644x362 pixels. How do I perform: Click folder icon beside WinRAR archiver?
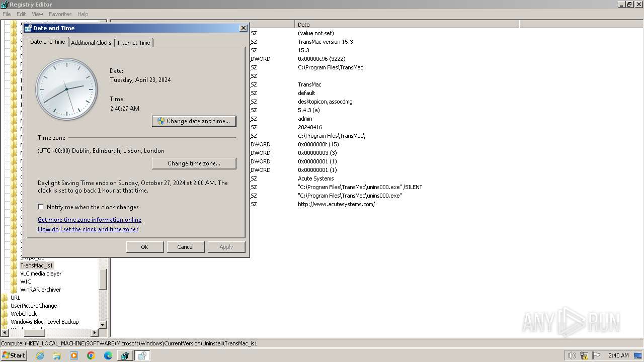click(14, 290)
